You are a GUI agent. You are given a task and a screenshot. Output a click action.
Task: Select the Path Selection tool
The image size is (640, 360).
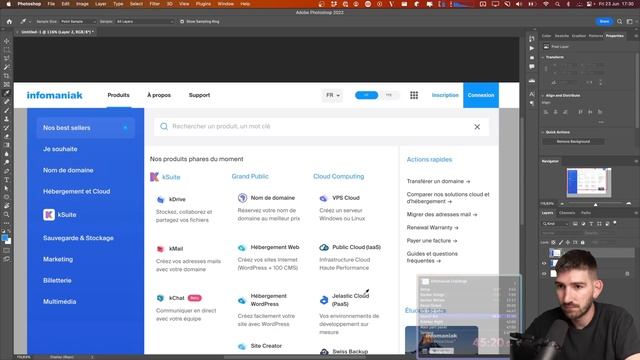click(x=7, y=188)
